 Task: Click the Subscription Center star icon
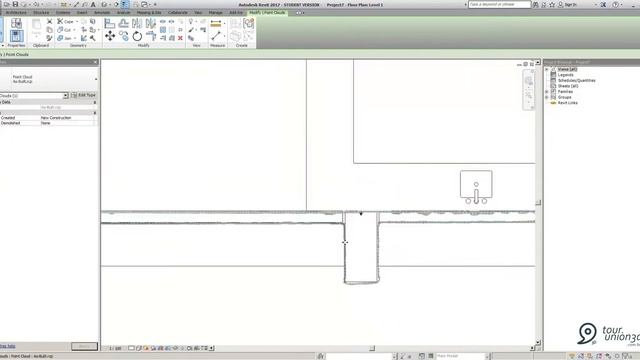pos(552,4)
